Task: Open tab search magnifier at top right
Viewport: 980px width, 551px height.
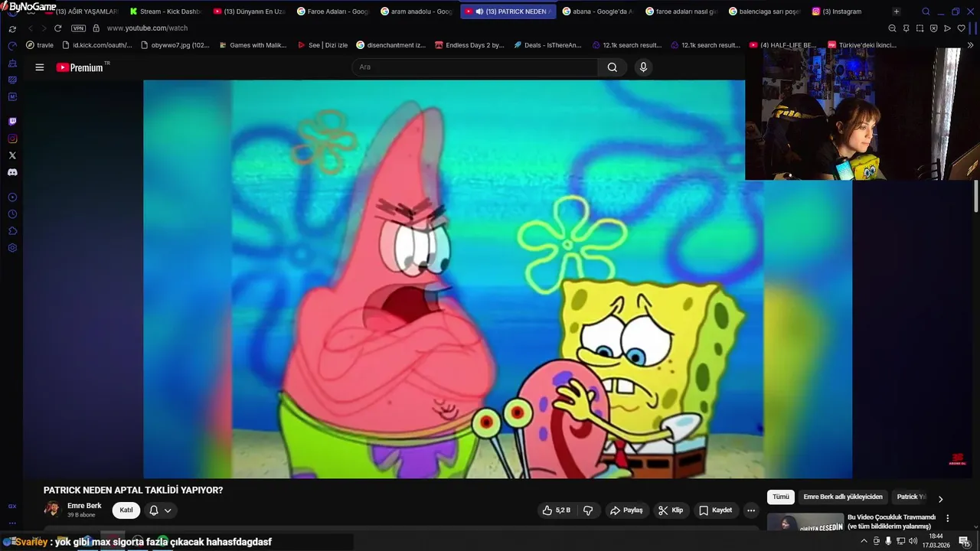Action: click(x=926, y=11)
